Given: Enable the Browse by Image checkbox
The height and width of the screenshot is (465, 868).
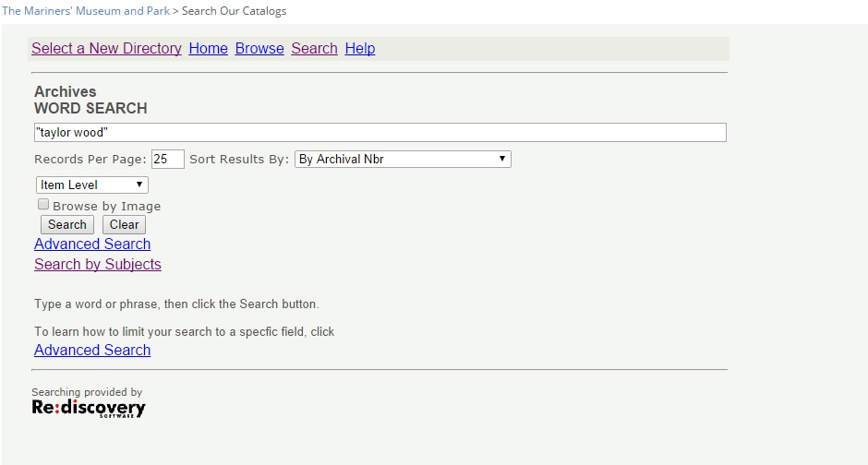Looking at the screenshot, I should point(43,205).
